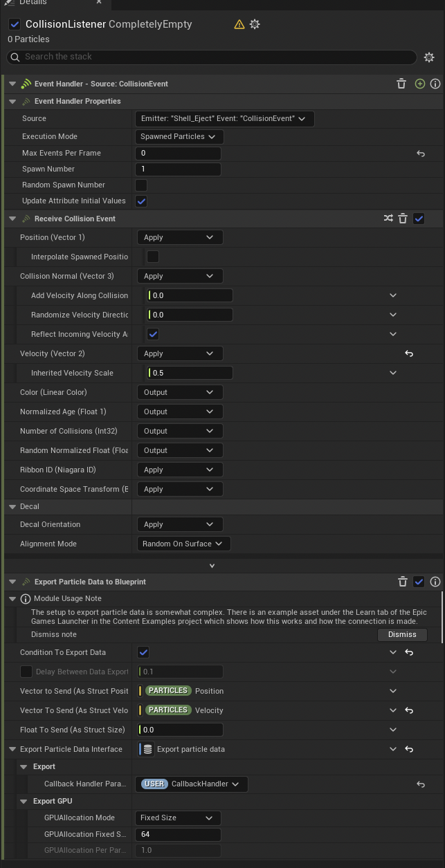Click Max Events Per Frame field
This screenshot has height=868, width=445.
(178, 154)
